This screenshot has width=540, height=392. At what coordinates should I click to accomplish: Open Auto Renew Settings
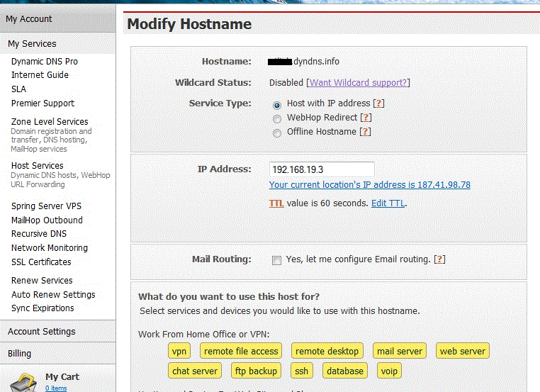point(53,294)
